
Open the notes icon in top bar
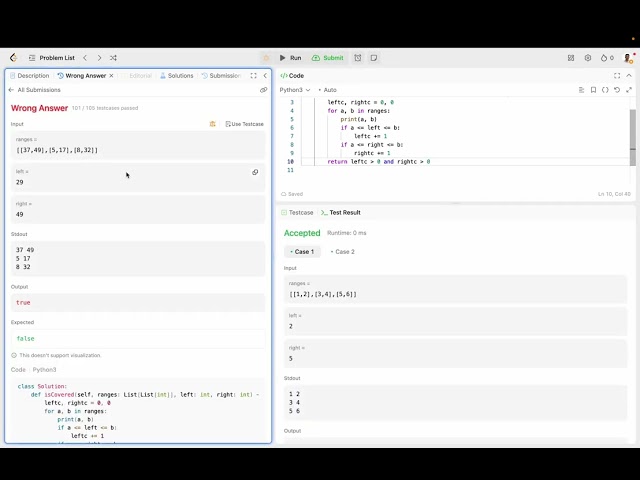[x=374, y=58]
